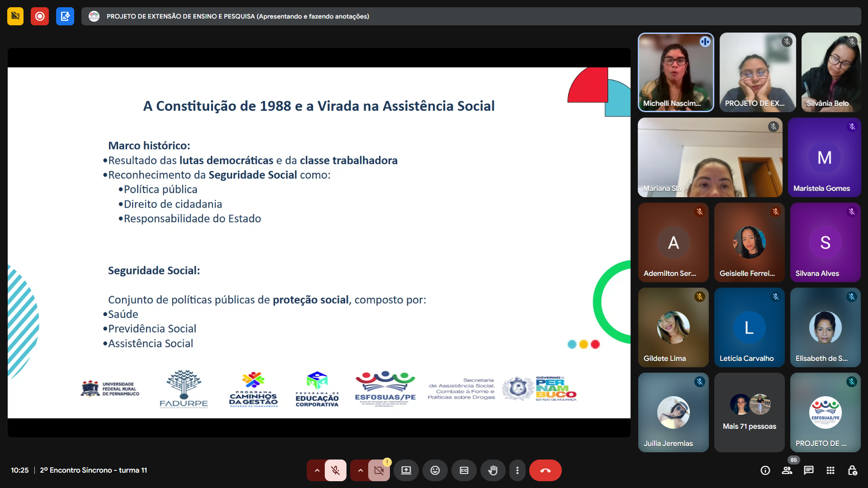868x488 pixels.
Task: Open host controls lock icon
Action: coord(852,470)
